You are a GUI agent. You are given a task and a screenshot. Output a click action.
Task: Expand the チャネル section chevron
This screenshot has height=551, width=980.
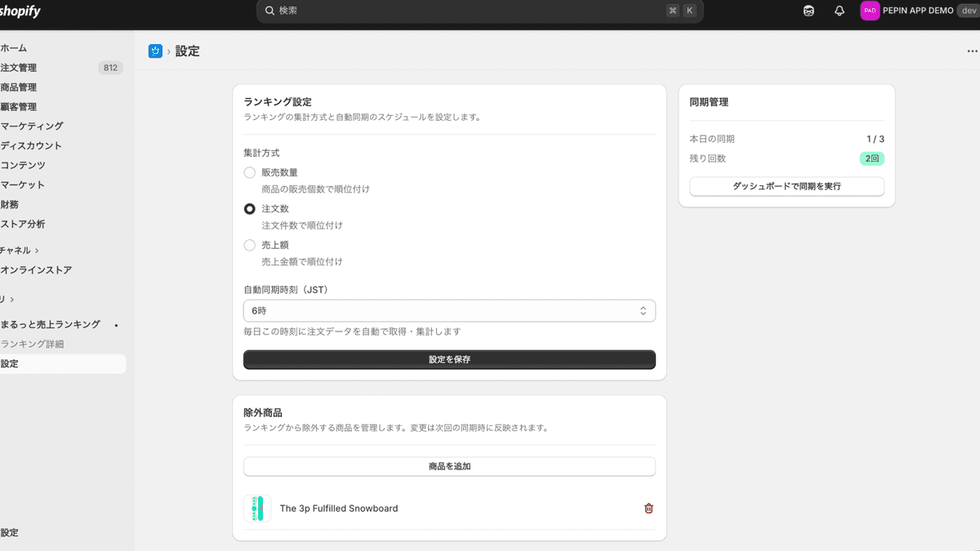(x=37, y=251)
